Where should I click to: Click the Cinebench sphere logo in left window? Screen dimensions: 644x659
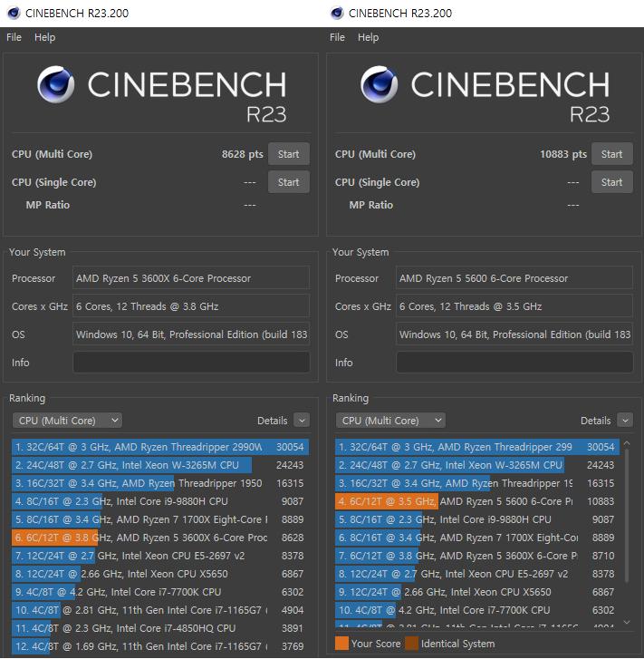[x=56, y=84]
